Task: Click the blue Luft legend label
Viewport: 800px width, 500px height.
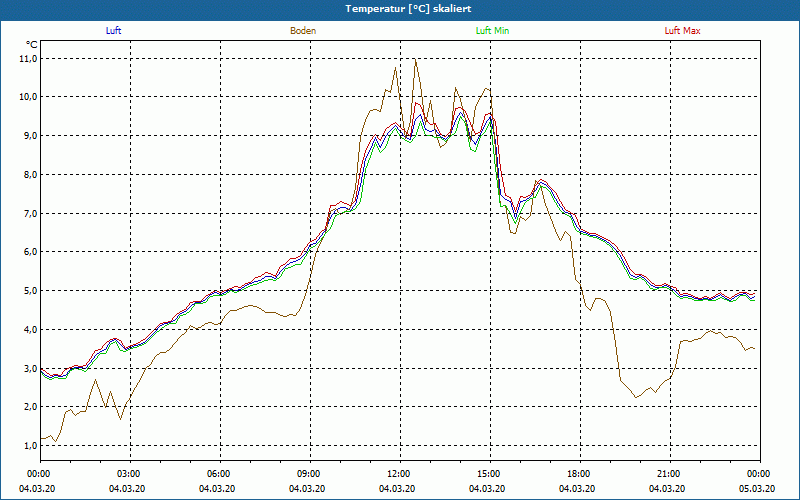Action: tap(113, 31)
